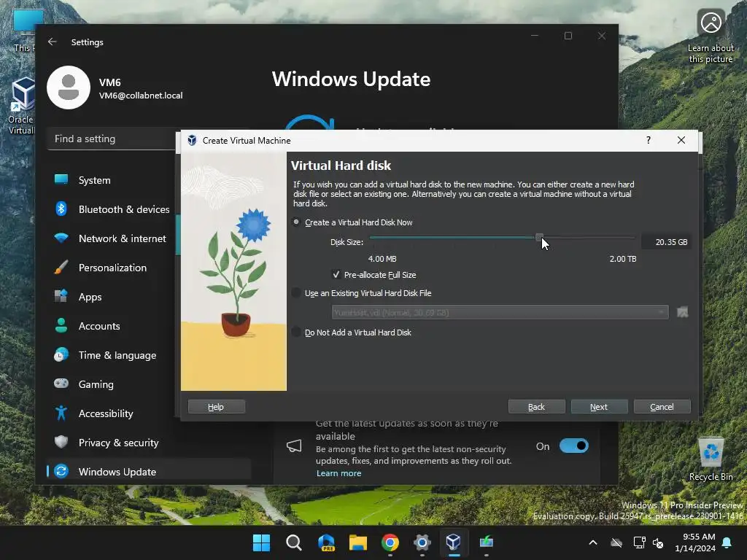Image resolution: width=747 pixels, height=560 pixels.
Task: Click the Accessibility figure icon in sidebar
Action: point(61,413)
